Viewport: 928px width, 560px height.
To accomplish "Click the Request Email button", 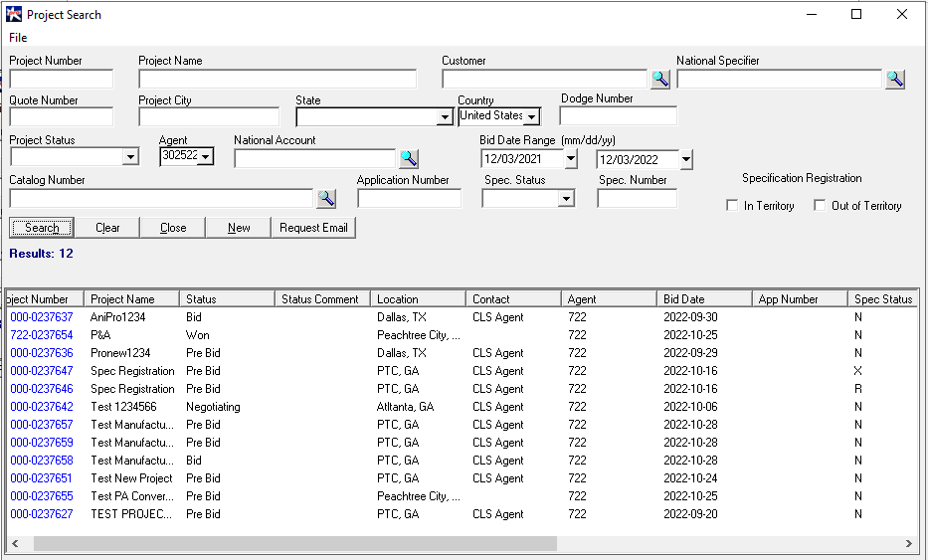I will pos(313,228).
